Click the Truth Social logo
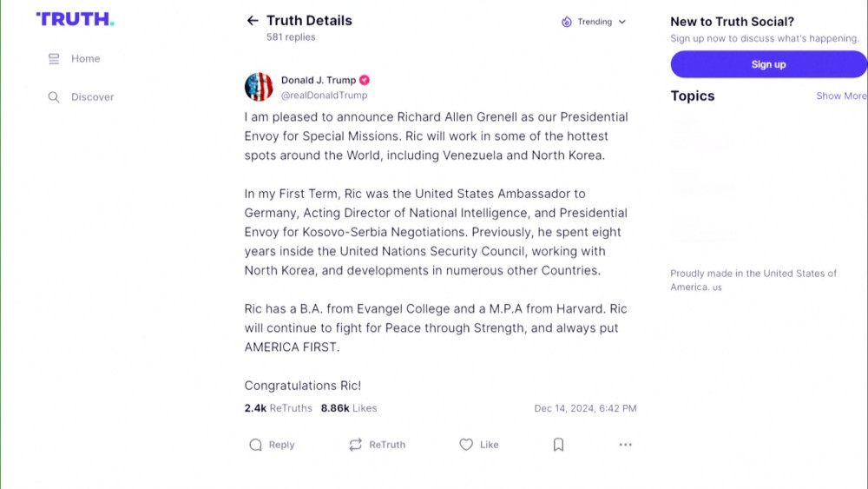Image resolution: width=868 pixels, height=489 pixels. 75,19
